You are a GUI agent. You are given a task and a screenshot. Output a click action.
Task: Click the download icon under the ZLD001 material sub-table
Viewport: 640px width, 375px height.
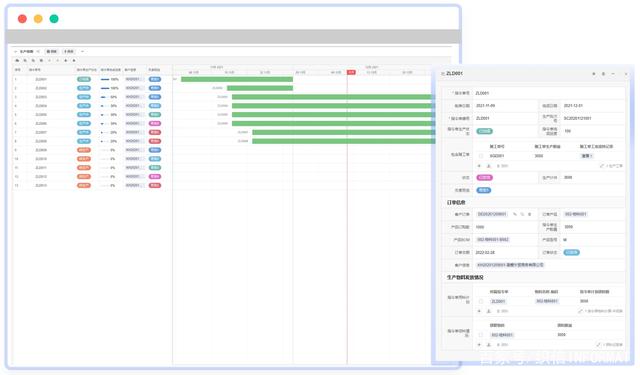click(x=489, y=311)
